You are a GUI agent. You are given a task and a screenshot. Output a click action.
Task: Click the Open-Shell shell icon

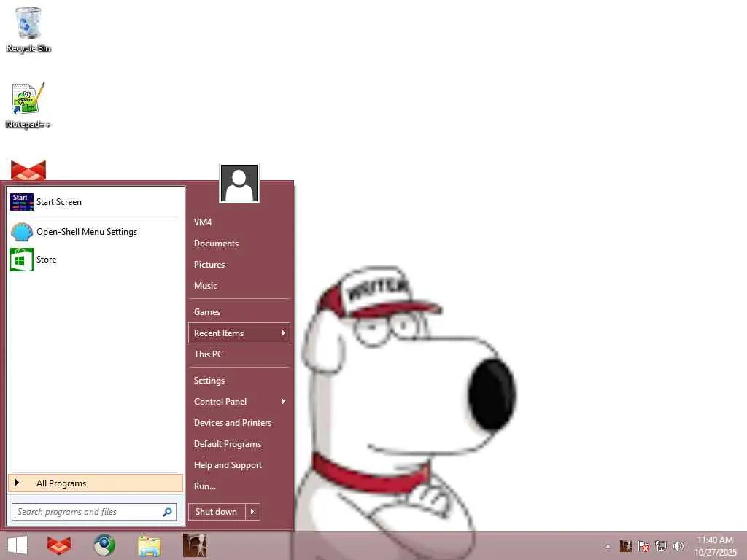click(x=21, y=232)
